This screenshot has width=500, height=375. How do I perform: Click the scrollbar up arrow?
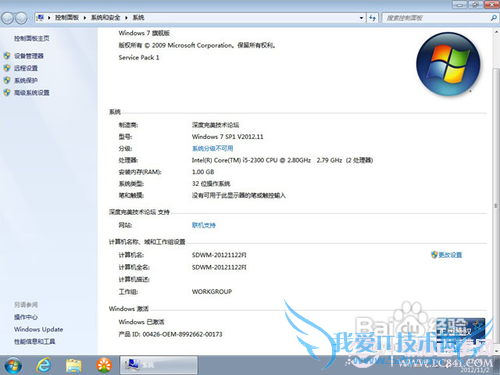pyautogui.click(x=496, y=32)
